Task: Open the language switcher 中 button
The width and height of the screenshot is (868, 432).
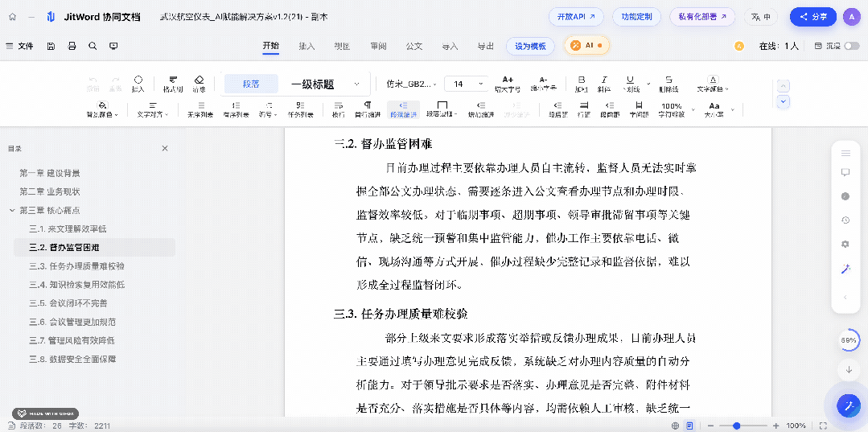Action: [761, 17]
